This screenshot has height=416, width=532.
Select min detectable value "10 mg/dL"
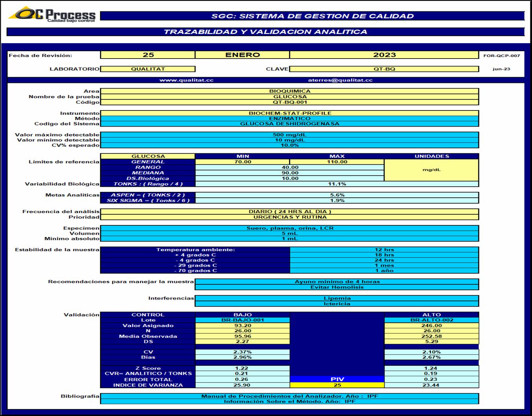point(290,140)
